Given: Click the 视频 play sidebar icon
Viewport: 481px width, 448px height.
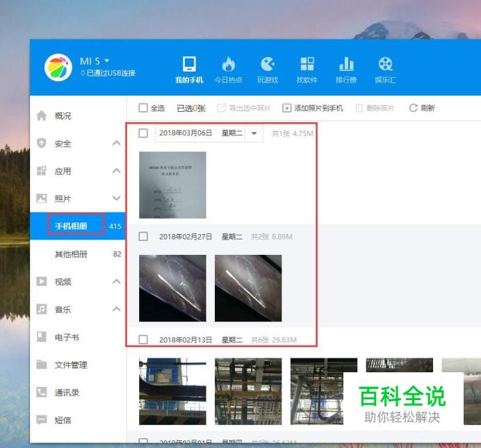Looking at the screenshot, I should (42, 281).
